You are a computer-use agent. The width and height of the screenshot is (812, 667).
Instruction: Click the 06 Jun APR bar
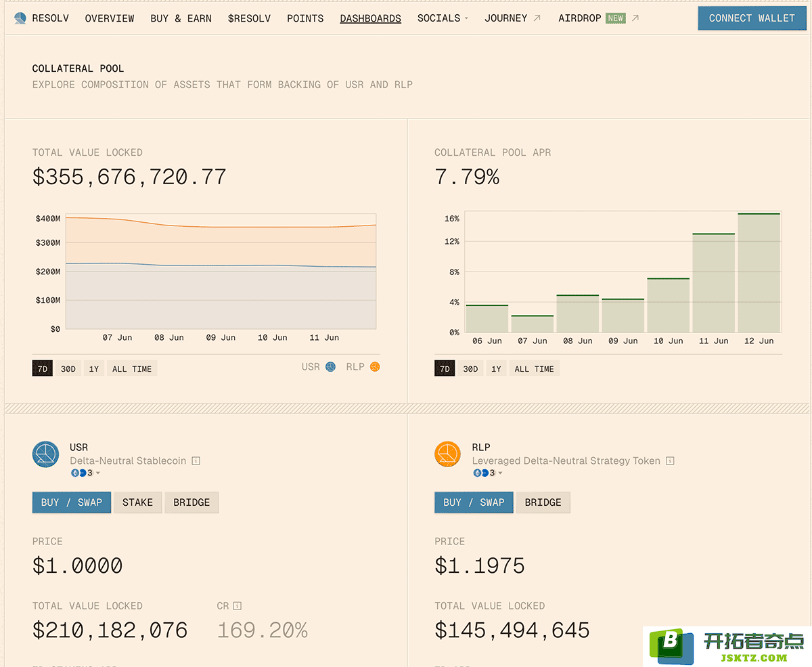pyautogui.click(x=487, y=318)
